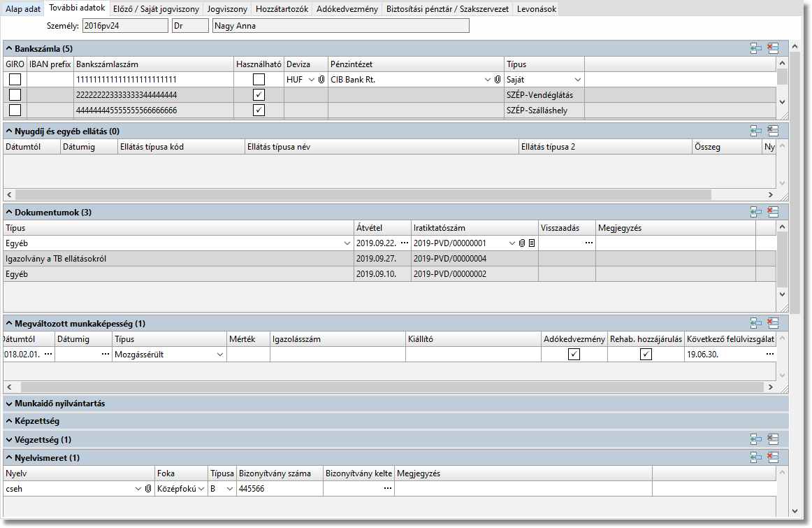Open cseh language dropdown

click(x=138, y=489)
